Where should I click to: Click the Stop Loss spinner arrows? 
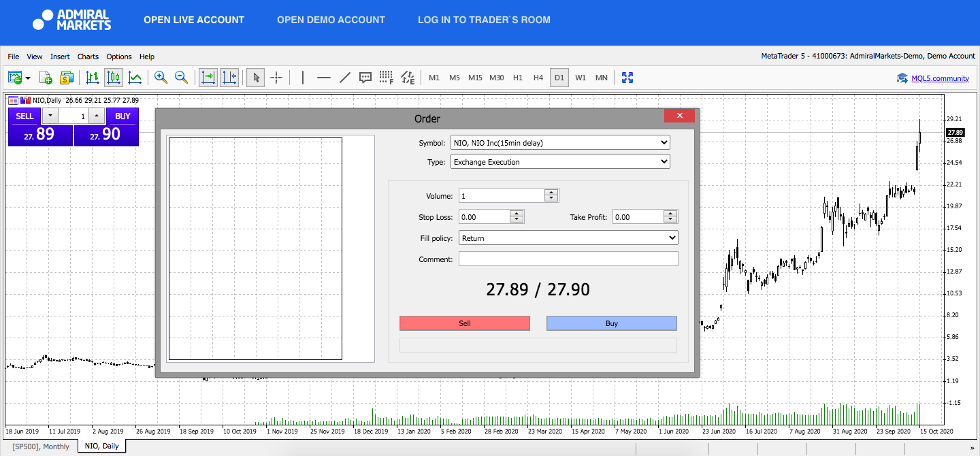coord(517,217)
